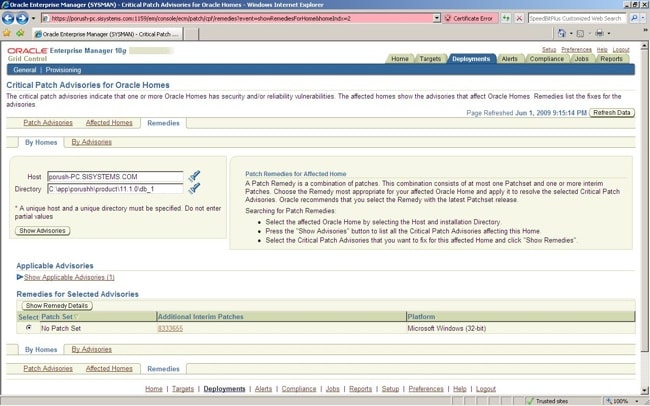Open the Directory search flashlight icon

coord(194,189)
